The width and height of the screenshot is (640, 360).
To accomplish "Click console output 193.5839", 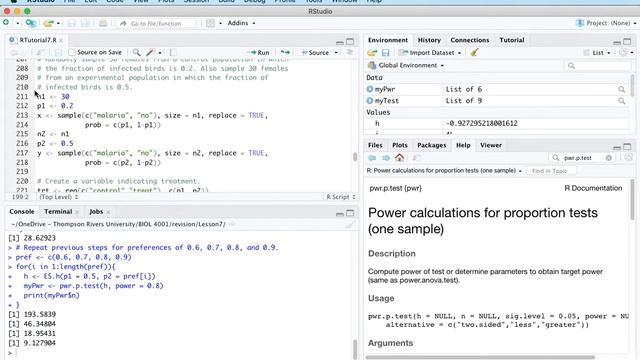I will [x=40, y=314].
